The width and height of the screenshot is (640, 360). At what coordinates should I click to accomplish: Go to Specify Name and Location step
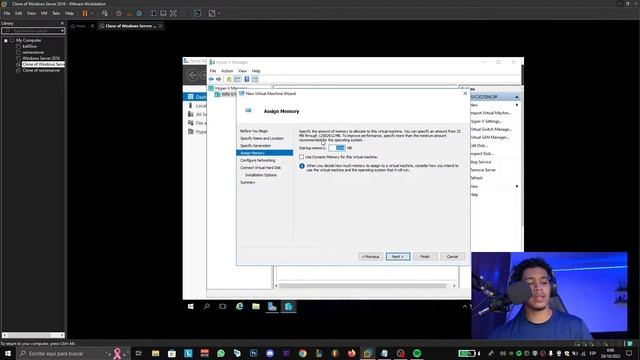(262, 138)
